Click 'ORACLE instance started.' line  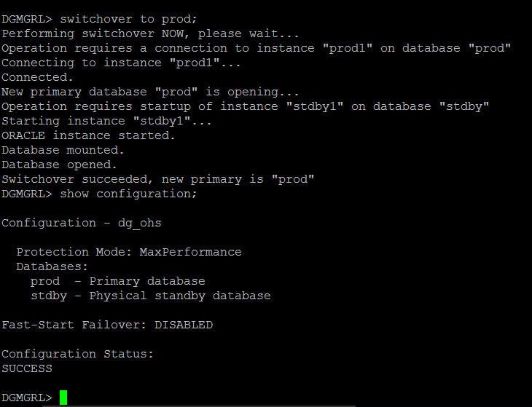click(x=89, y=135)
